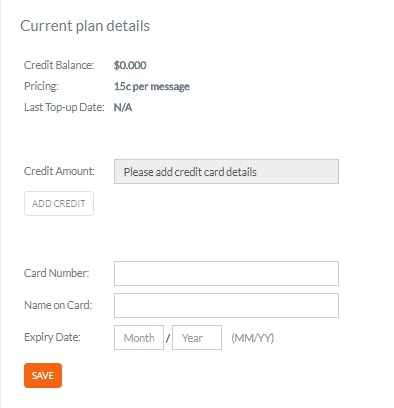Click the Credit Amount label

59,171
